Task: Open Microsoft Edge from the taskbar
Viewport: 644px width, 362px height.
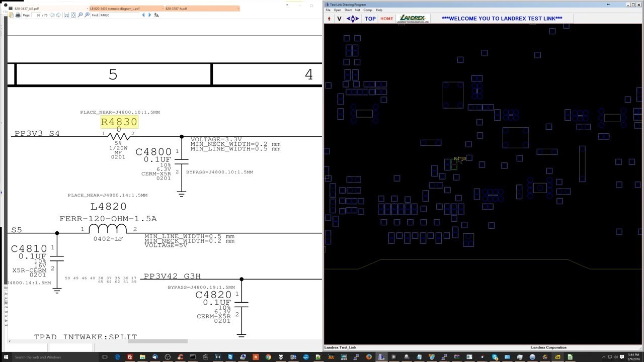Action: coord(117,357)
